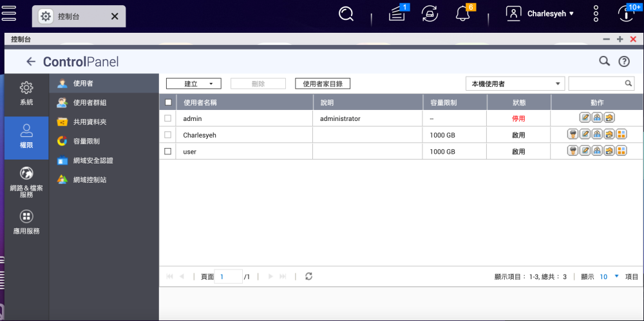Open user group editor for admin
Viewport: 644px width, 321px height.
click(597, 118)
